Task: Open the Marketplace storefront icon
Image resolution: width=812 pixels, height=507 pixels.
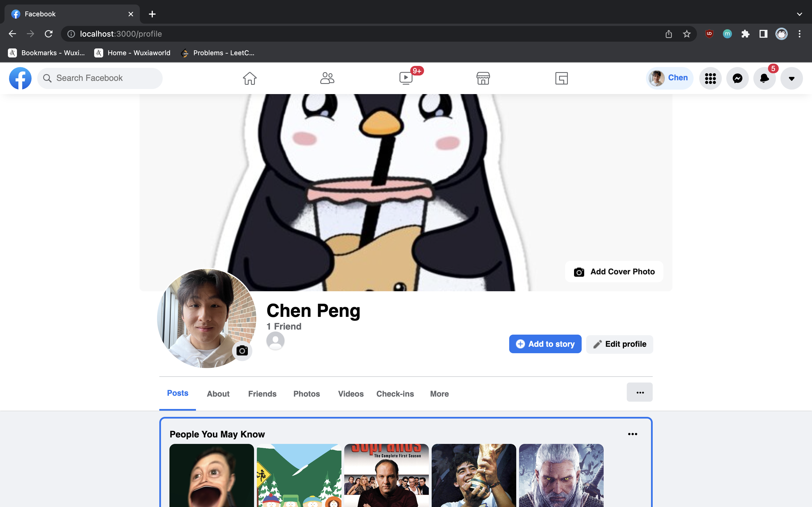Action: tap(483, 78)
